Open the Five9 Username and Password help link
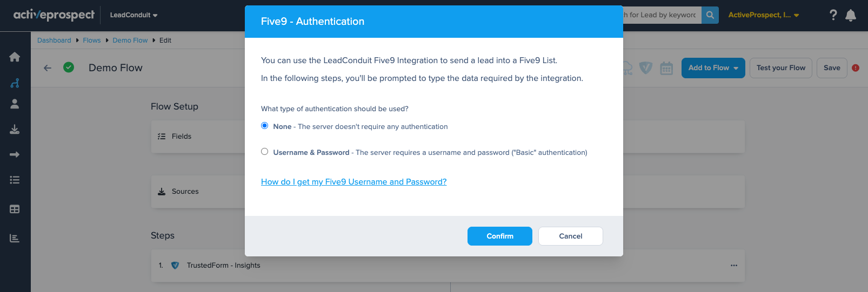Screen dimensions: 868x292 [x=354, y=182]
